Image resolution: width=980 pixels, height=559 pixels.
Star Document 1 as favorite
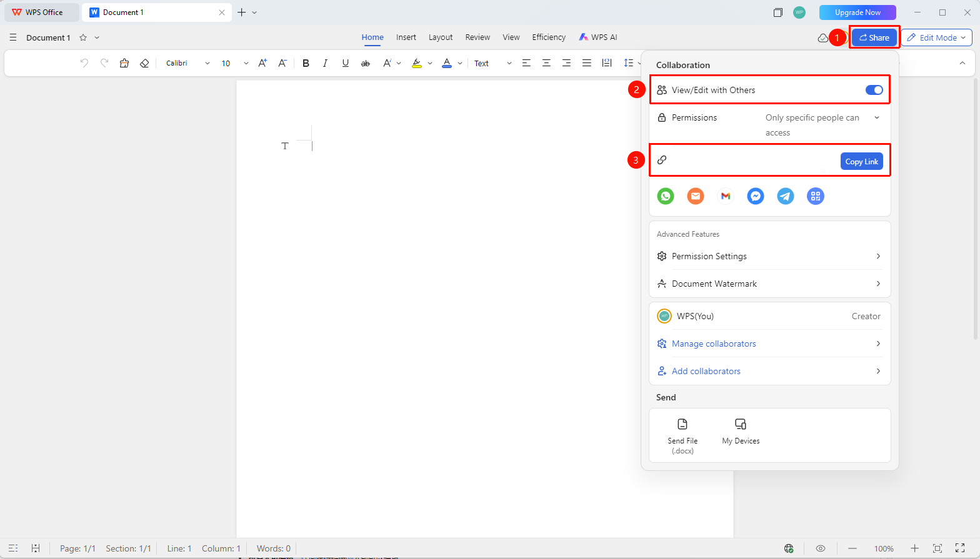click(x=83, y=37)
